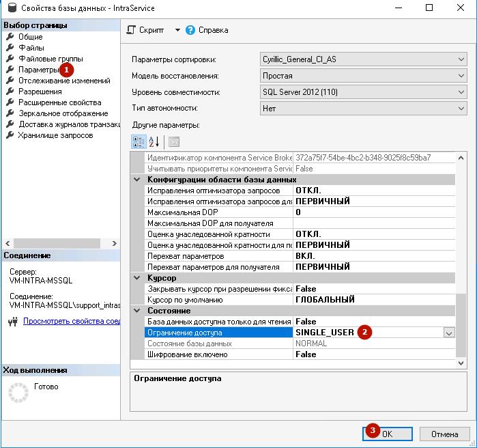Click the wrench icon beside Файловые группы
477x448 pixels.
pos(10,59)
